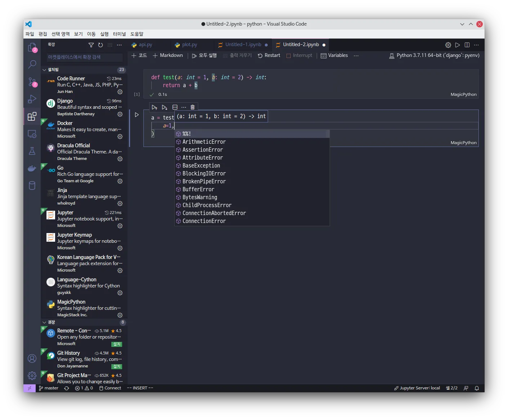Add a new Markdown cell
The image size is (508, 420).
pyautogui.click(x=168, y=55)
